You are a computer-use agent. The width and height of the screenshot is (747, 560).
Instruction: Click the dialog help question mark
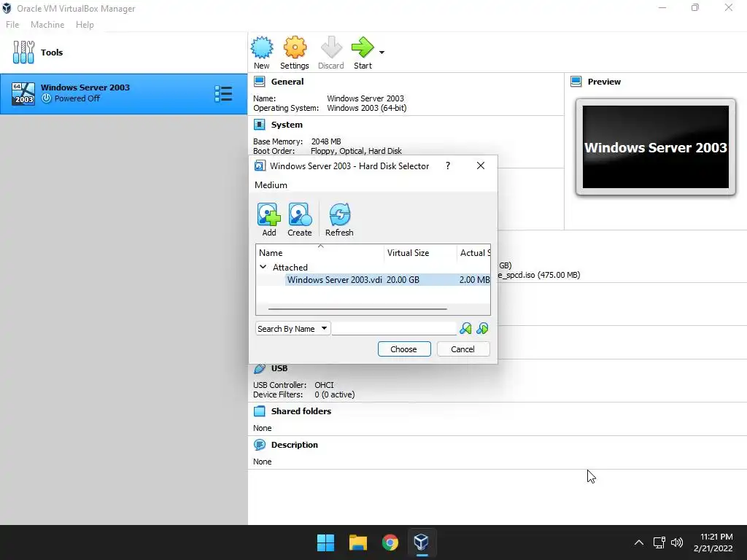(447, 166)
